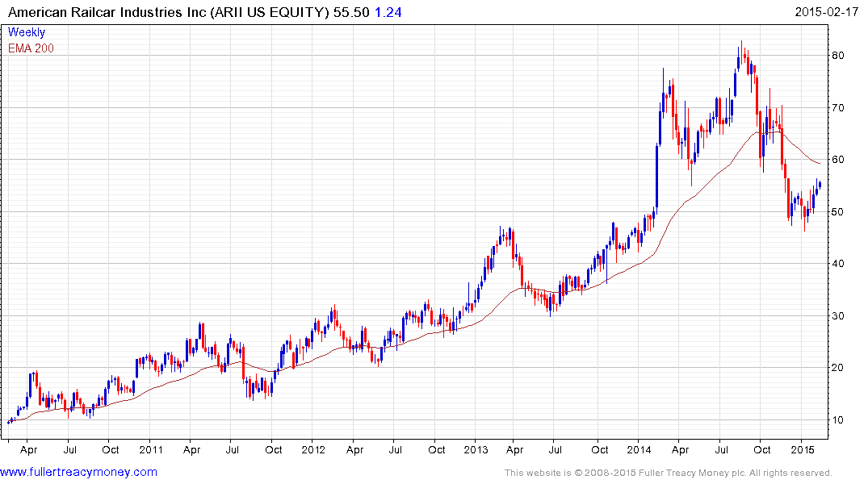Screen dimensions: 868x484
Task: Select the chart title American Railcar Industries Inc
Action: click(x=107, y=12)
